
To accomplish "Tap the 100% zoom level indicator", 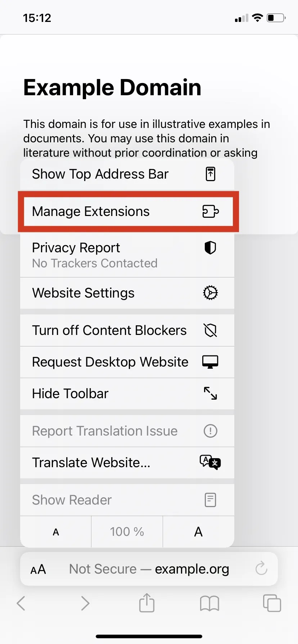I will point(127,532).
